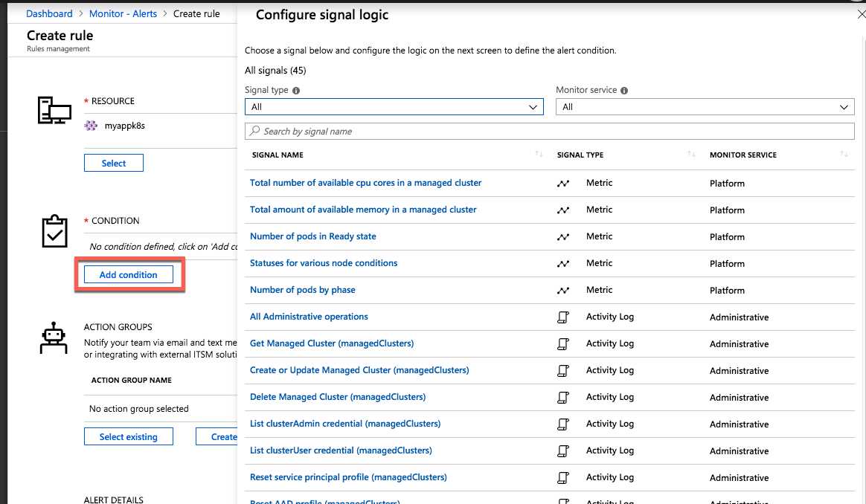Toggle sort order on MONITOR SERVICE column

coord(844,154)
